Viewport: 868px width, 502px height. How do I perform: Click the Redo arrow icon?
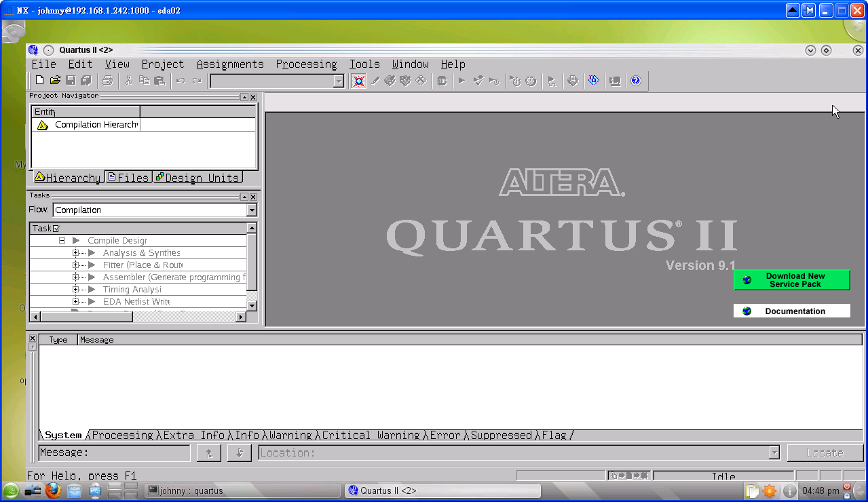click(x=196, y=81)
